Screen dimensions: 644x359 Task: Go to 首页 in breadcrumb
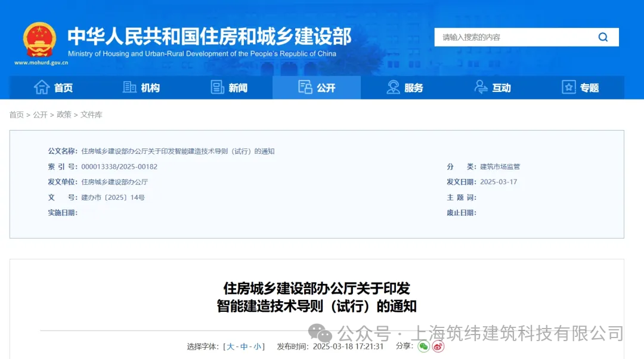17,114
